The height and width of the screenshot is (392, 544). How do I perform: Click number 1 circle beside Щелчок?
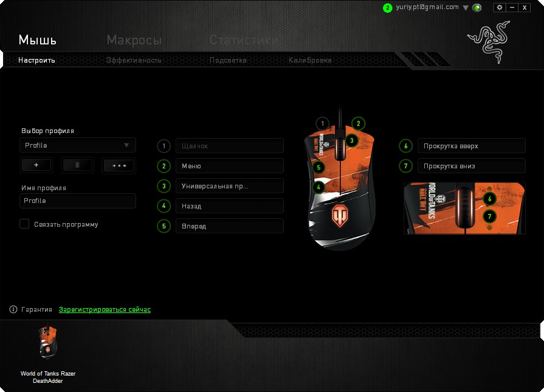point(164,146)
